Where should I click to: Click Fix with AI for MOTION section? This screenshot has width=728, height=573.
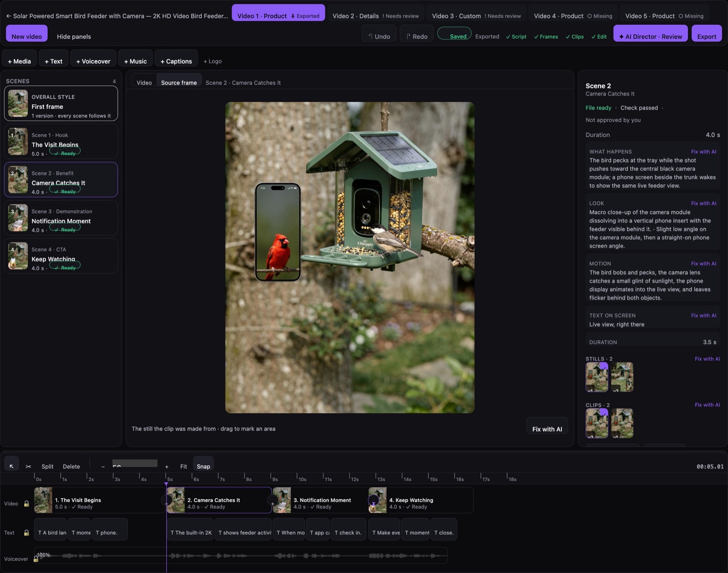704,263
